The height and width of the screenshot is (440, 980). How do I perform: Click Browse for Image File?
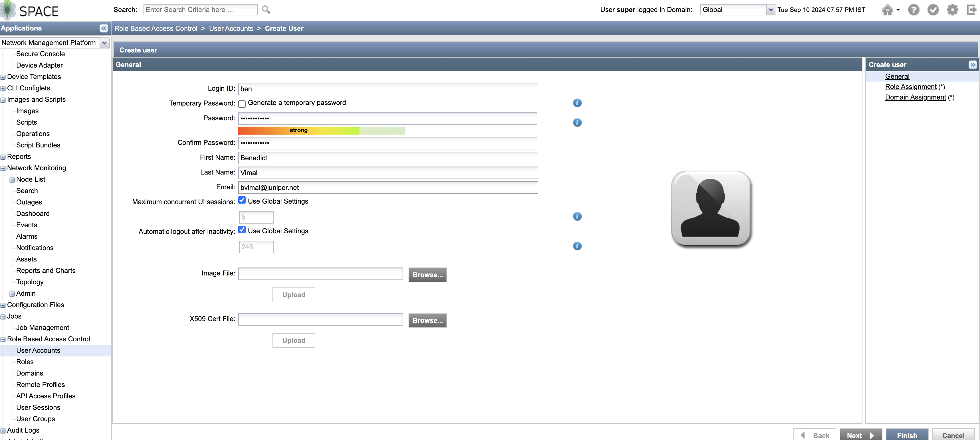pos(427,275)
